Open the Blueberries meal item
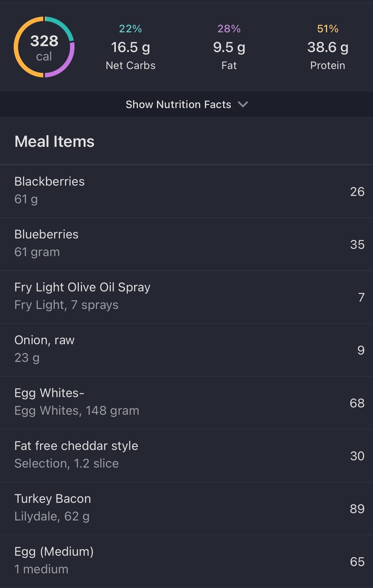This screenshot has width=373, height=588. [186, 244]
